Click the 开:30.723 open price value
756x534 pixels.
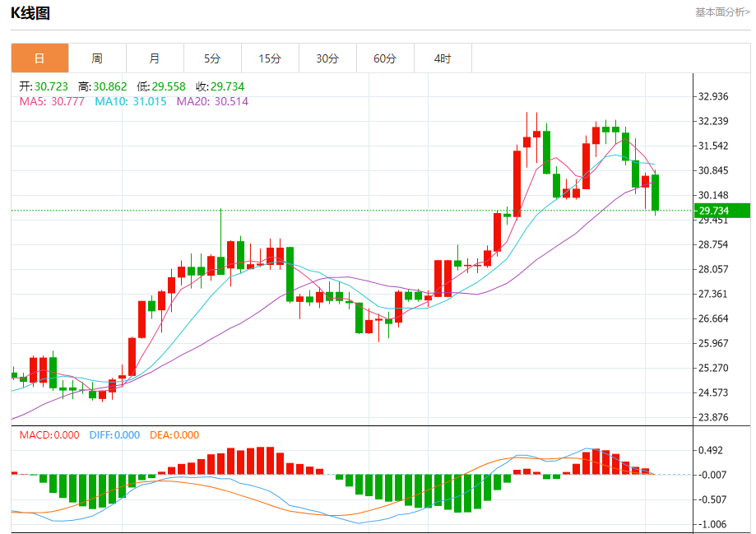pyautogui.click(x=44, y=86)
